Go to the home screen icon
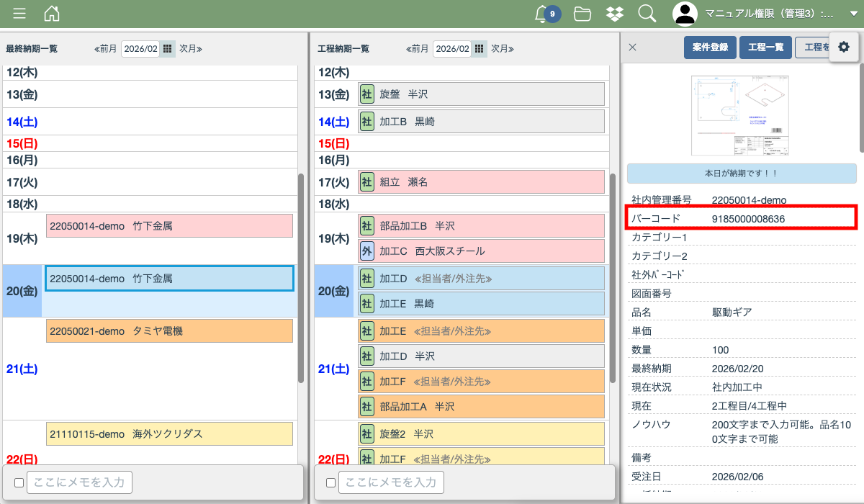The height and width of the screenshot is (504, 864). 52,14
